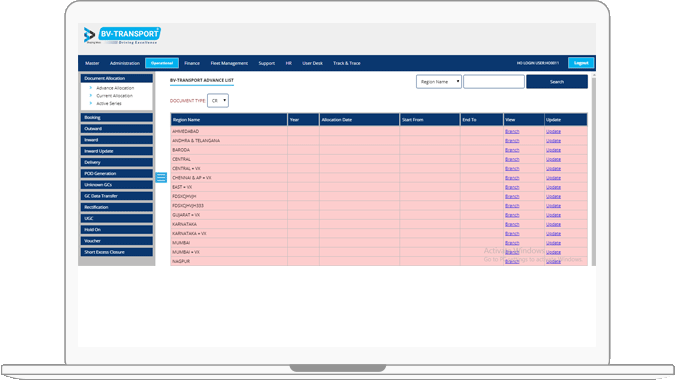Open the Region Name search filter dropdown
675x380 pixels.
(x=439, y=81)
